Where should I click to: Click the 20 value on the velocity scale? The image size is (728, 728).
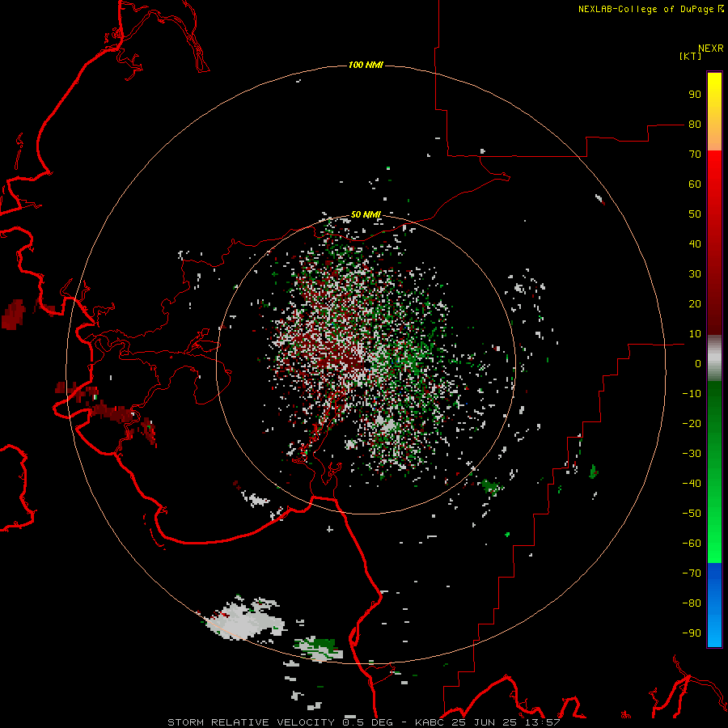pos(695,304)
